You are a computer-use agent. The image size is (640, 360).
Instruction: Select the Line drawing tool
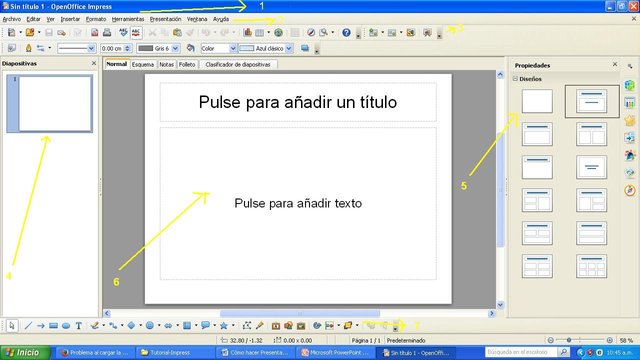pos(28,326)
